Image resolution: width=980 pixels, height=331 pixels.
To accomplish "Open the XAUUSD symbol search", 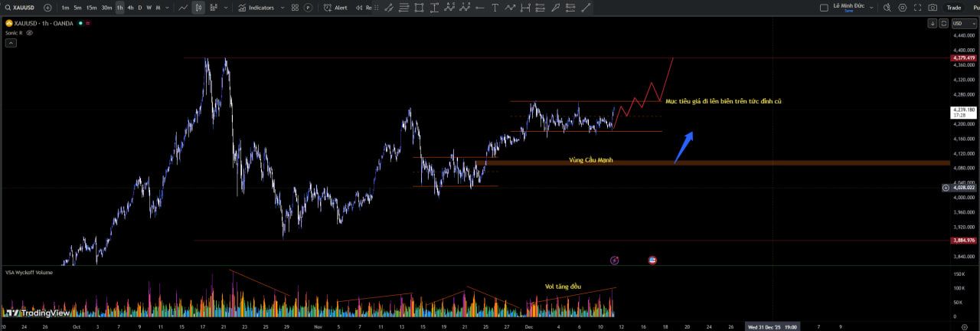I will coord(21,8).
